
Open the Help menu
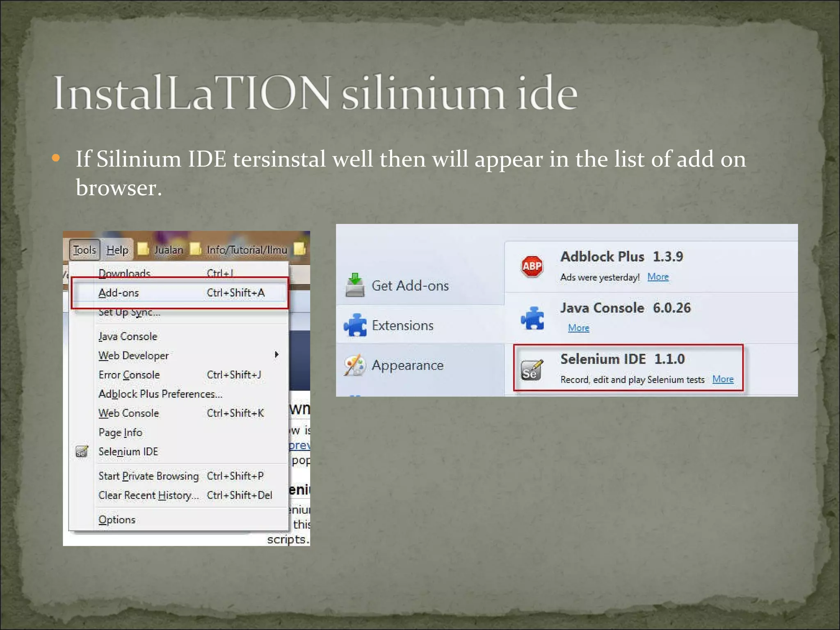(x=117, y=249)
